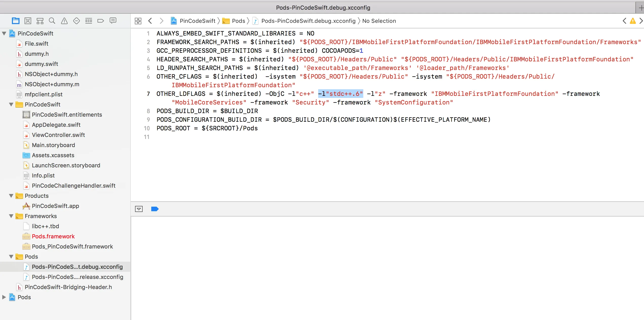
Task: Go forward with the editor's right chevron
Action: (x=161, y=21)
